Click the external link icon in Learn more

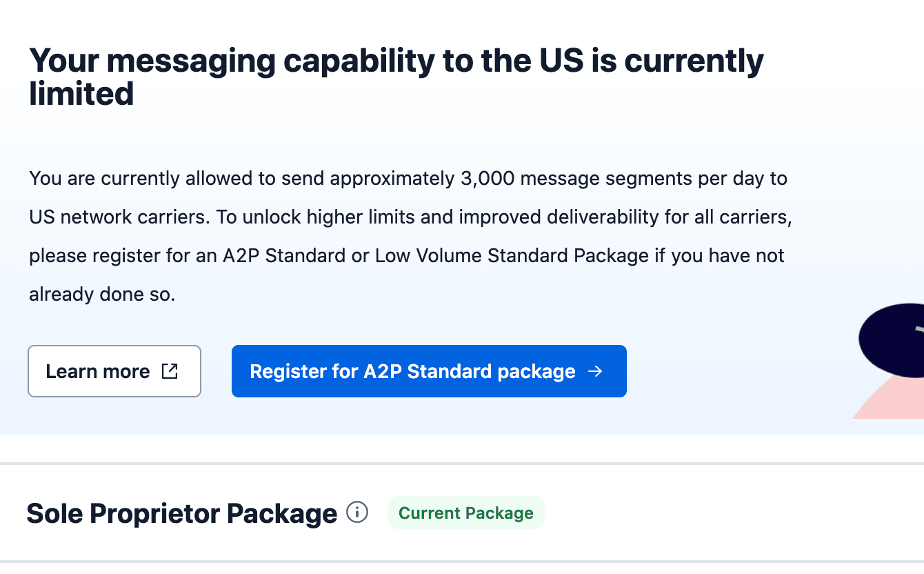tap(170, 371)
